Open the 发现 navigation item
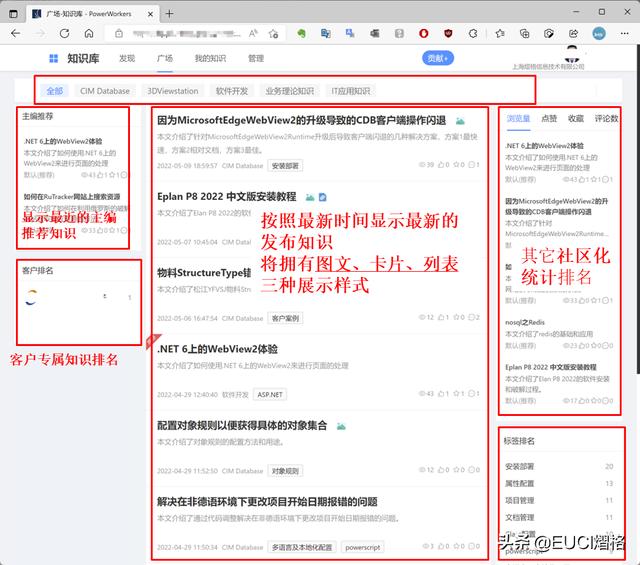This screenshot has height=565, width=640. [127, 58]
